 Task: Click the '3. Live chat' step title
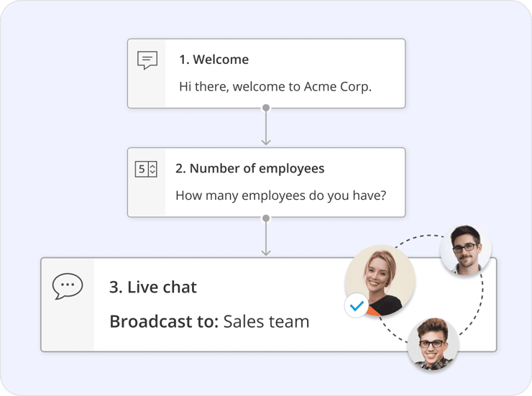click(x=152, y=287)
